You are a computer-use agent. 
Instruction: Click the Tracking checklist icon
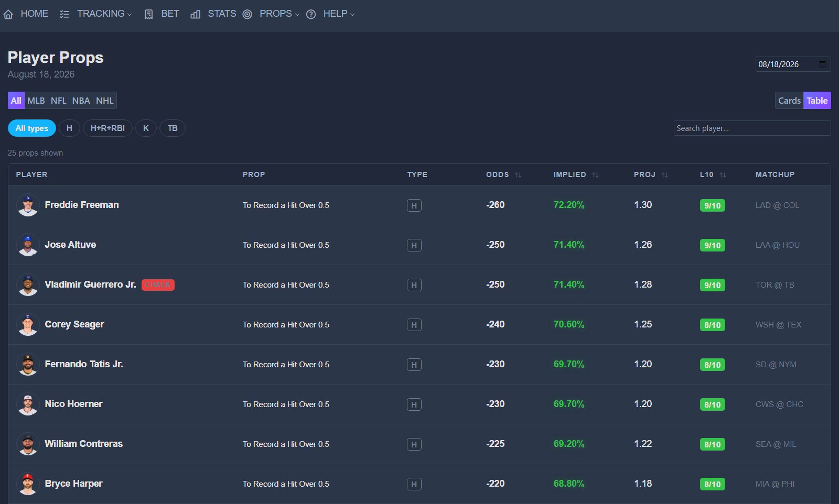pos(64,14)
